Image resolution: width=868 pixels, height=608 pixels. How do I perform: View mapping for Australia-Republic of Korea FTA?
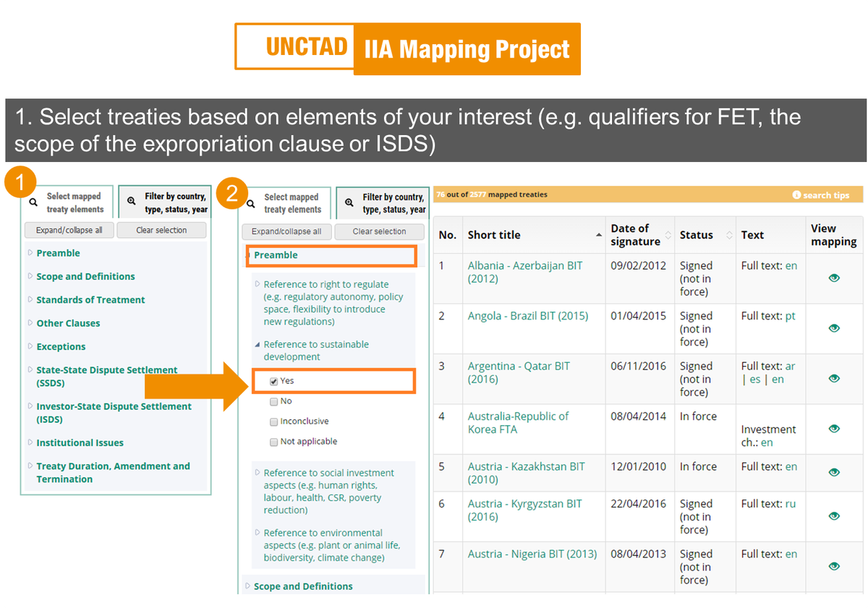click(x=834, y=429)
